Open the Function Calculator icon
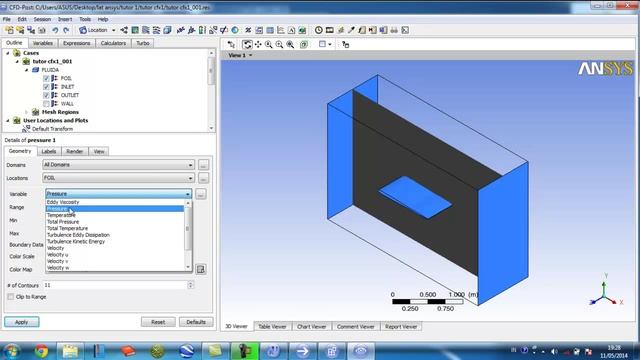Screen dimensions: 640x360 point(362,30)
